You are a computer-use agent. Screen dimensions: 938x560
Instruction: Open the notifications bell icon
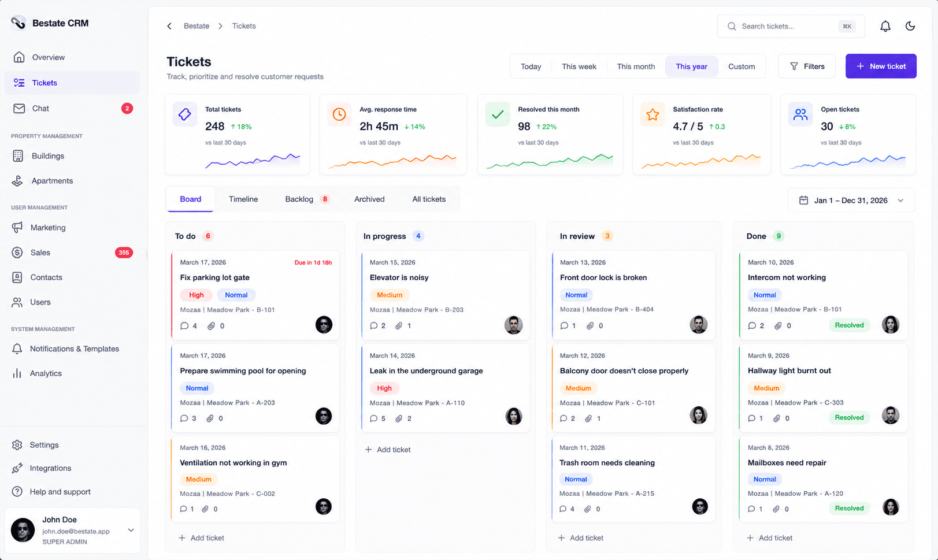[x=885, y=26]
